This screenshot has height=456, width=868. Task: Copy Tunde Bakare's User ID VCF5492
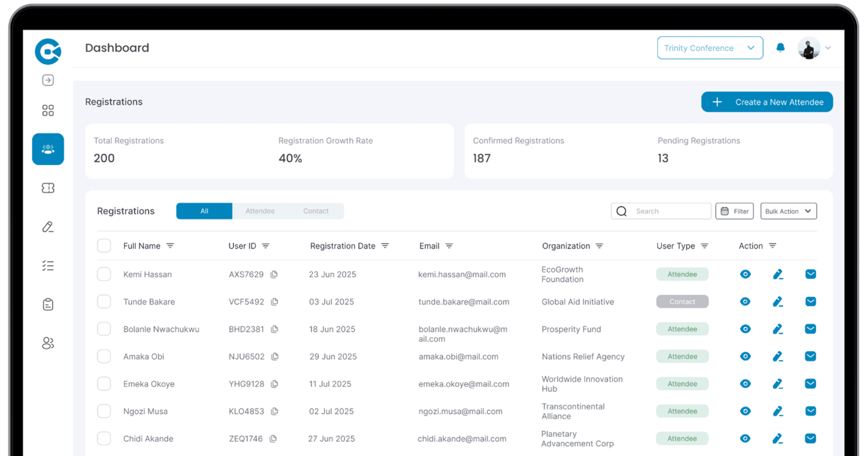pos(274,302)
